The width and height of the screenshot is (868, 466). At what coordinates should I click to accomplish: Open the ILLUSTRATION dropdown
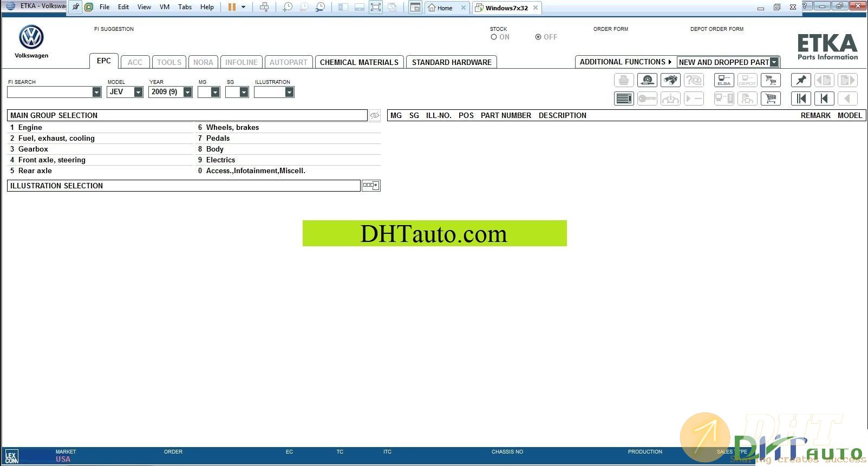pos(289,92)
